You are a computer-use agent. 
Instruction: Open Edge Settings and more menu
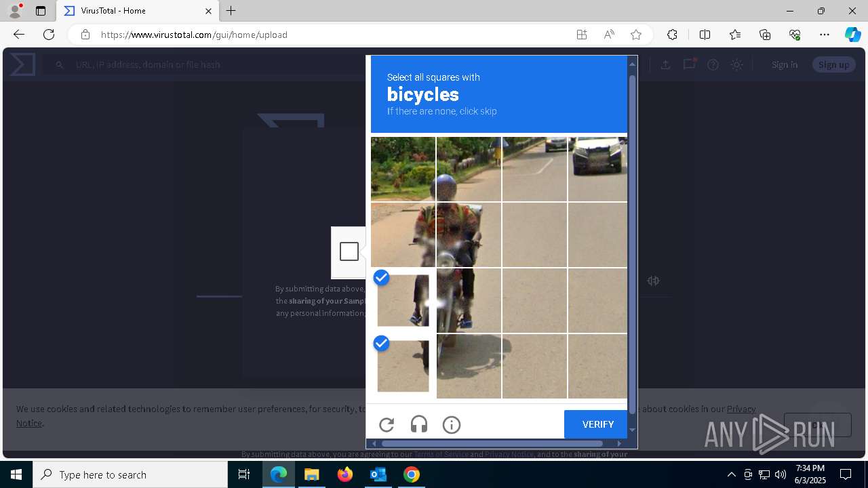click(x=825, y=35)
